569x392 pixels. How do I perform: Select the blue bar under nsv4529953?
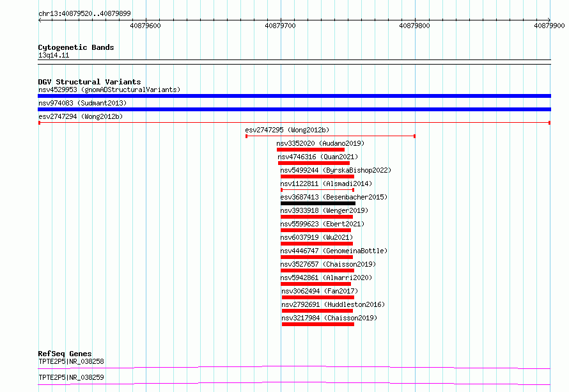[x=294, y=96]
